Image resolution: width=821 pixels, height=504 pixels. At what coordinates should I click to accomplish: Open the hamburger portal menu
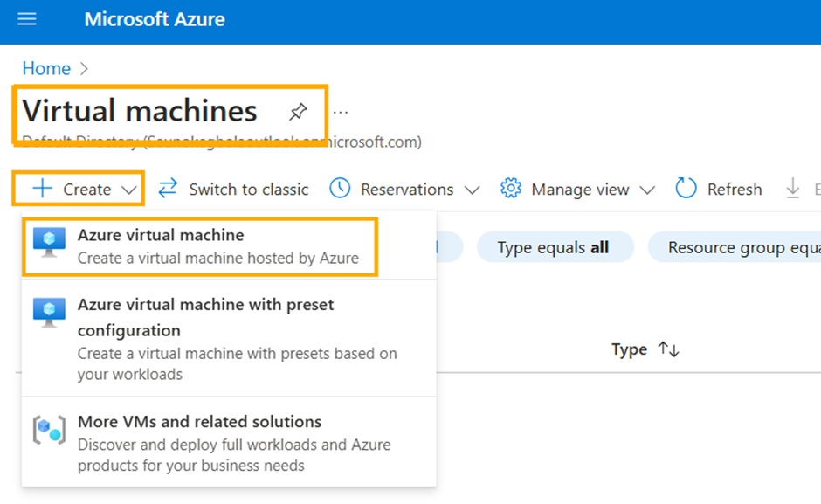(x=27, y=19)
